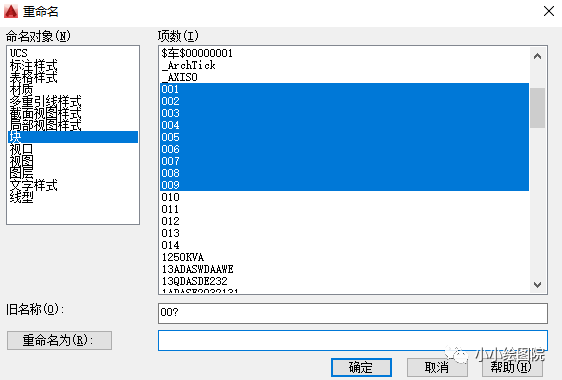Click the scroll up arrow in items list
Screen dimensions: 562x380
[537, 56]
